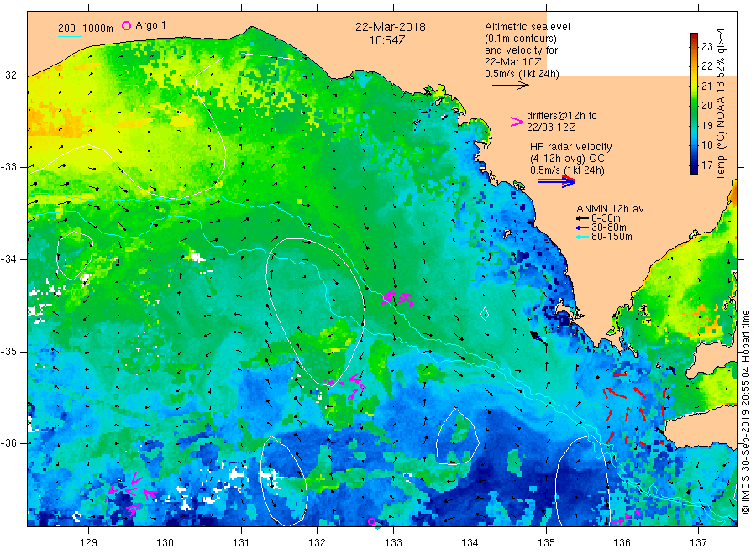Viewport: 756px width, 554px height.
Task: Click the vertical 'Temp. (°C) NOAA 18' caption
Action: [721, 130]
